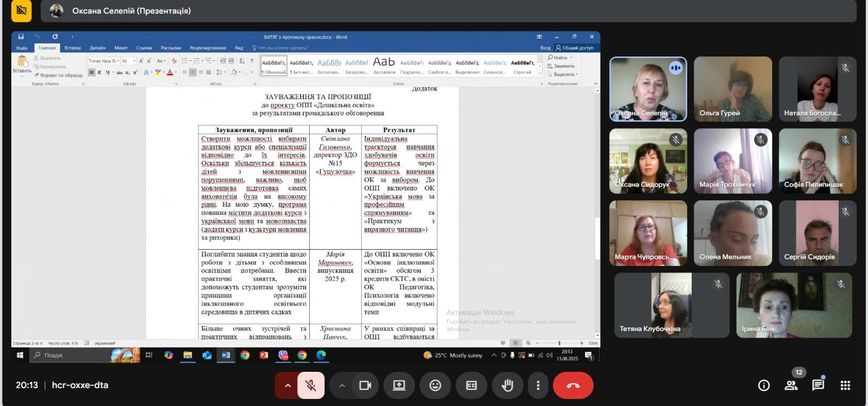Apply the red font color

point(170,72)
